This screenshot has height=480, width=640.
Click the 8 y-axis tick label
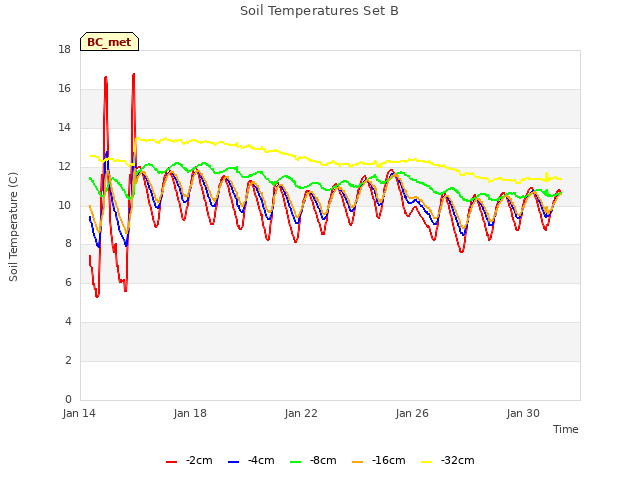(68, 244)
